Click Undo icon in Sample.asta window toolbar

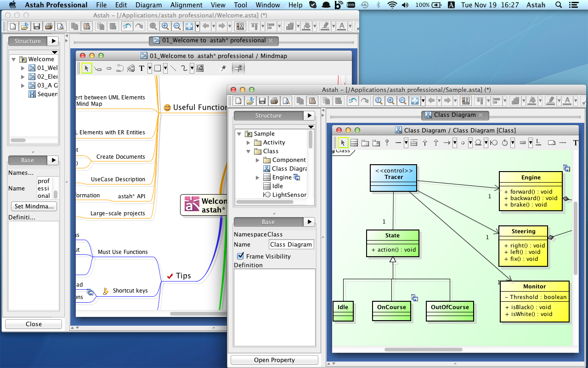tap(353, 101)
